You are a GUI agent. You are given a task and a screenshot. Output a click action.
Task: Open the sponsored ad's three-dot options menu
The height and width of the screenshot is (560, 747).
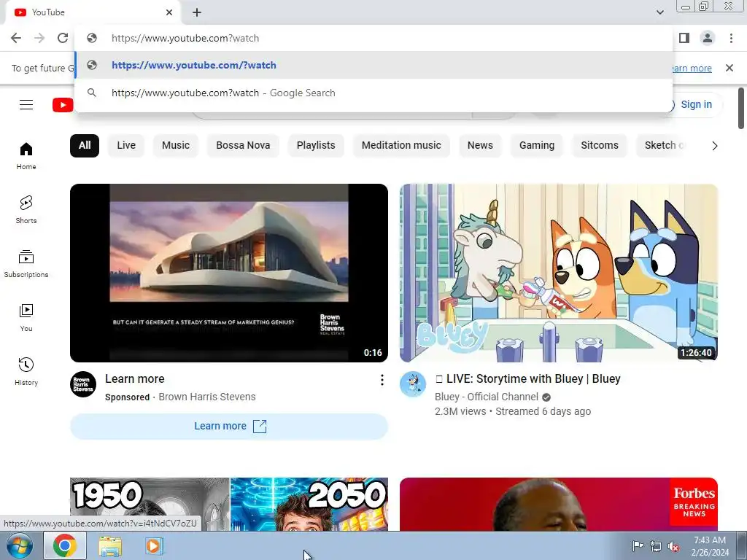click(382, 379)
